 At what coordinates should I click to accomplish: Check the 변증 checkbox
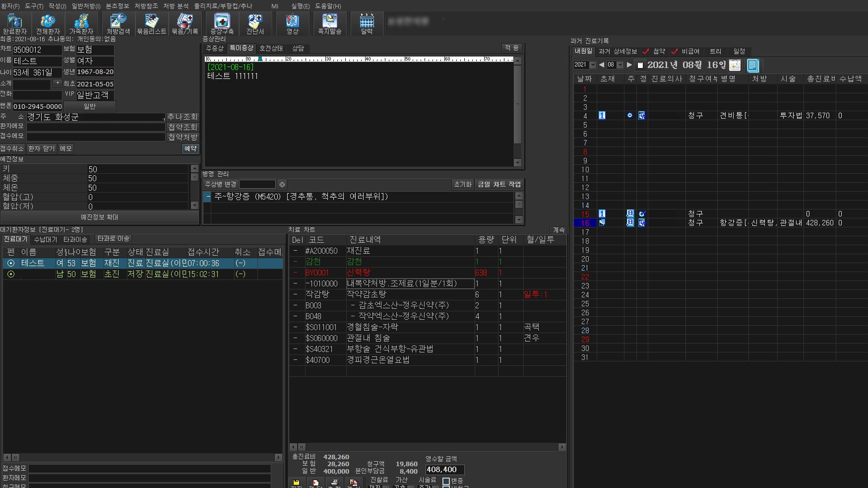pyautogui.click(x=446, y=481)
